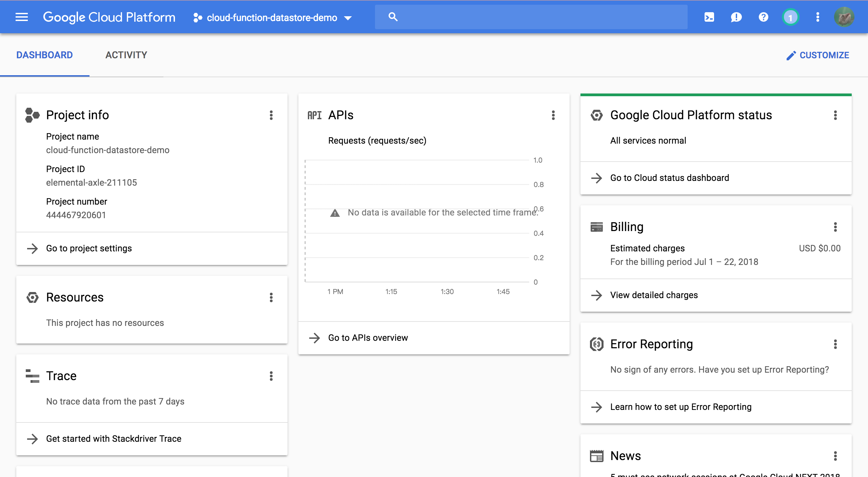The height and width of the screenshot is (477, 868).
Task: Click the user account avatar
Action: (x=844, y=17)
